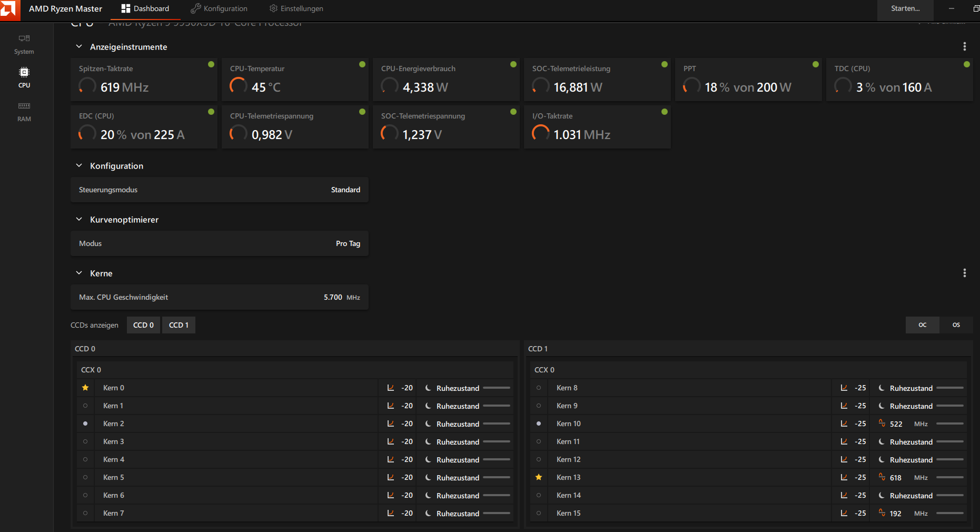Image resolution: width=980 pixels, height=532 pixels.
Task: Click the Max. CPU Geschwindigkeit value 5.700 MHz
Action: (342, 298)
